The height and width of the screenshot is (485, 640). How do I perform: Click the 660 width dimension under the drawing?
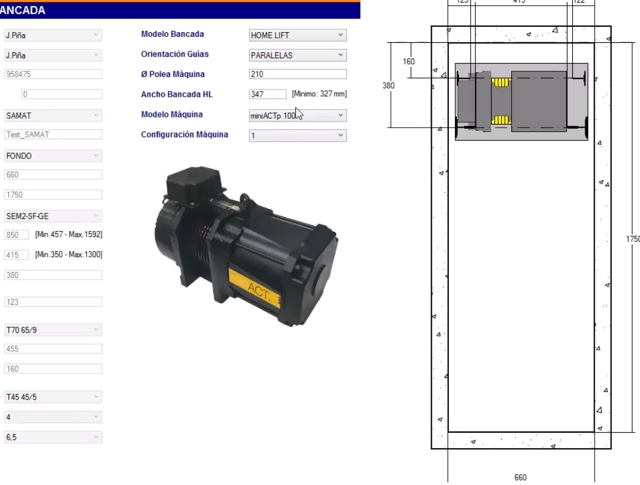[x=520, y=477]
